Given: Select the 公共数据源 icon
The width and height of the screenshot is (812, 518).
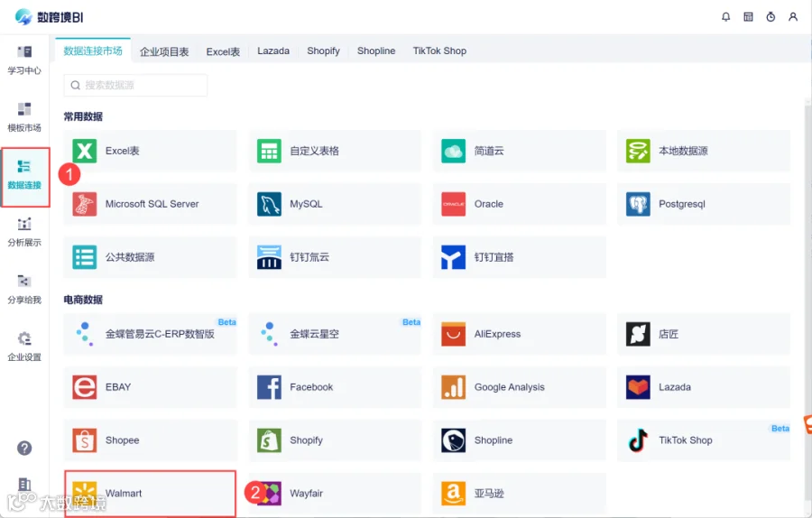Looking at the screenshot, I should tap(85, 257).
